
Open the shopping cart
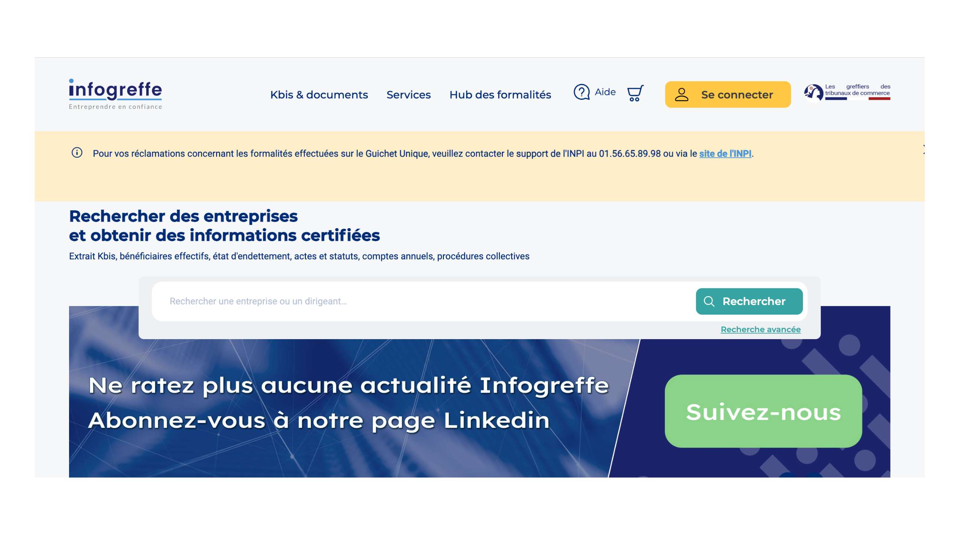[x=635, y=93]
